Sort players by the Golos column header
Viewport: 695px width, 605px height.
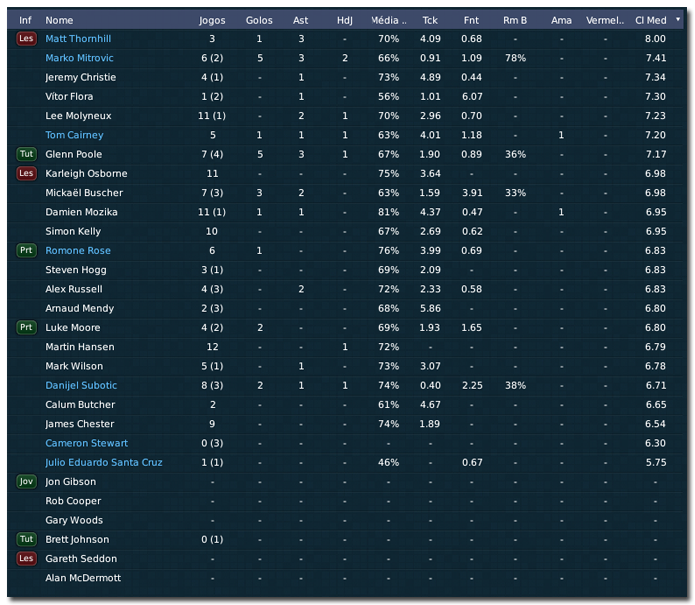[259, 20]
